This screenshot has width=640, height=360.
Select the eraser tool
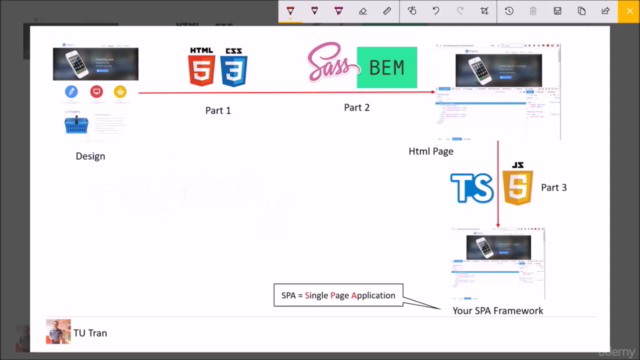362,11
